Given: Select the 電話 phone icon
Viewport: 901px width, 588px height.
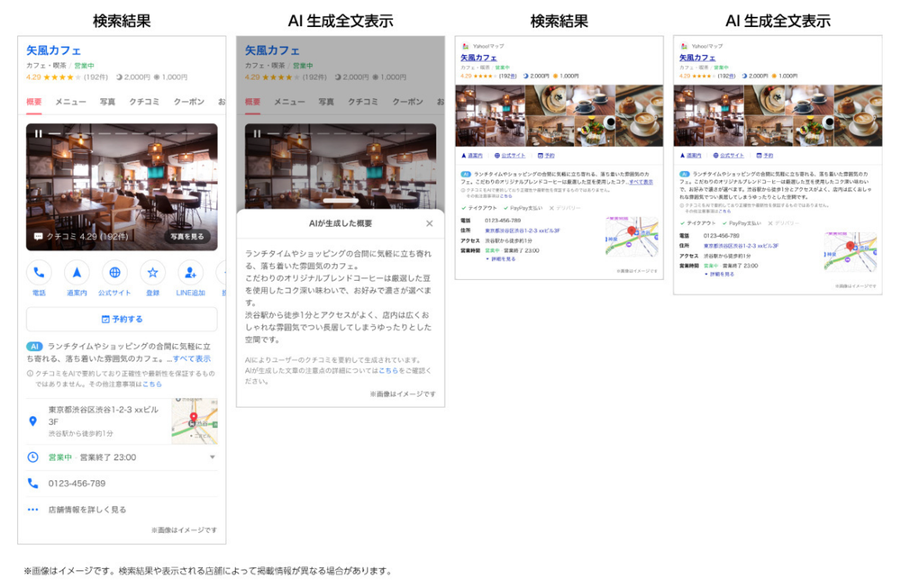Looking at the screenshot, I should pyautogui.click(x=40, y=272).
